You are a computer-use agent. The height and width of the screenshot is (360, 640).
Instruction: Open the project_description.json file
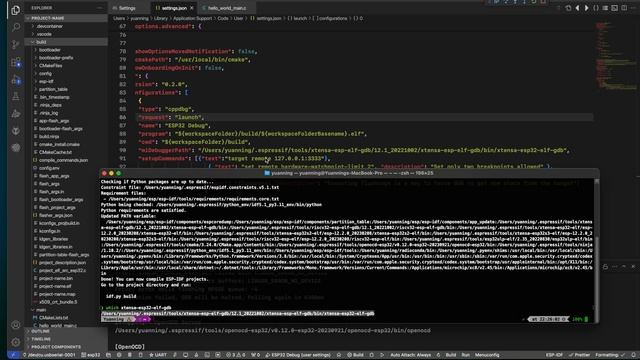click(62, 262)
